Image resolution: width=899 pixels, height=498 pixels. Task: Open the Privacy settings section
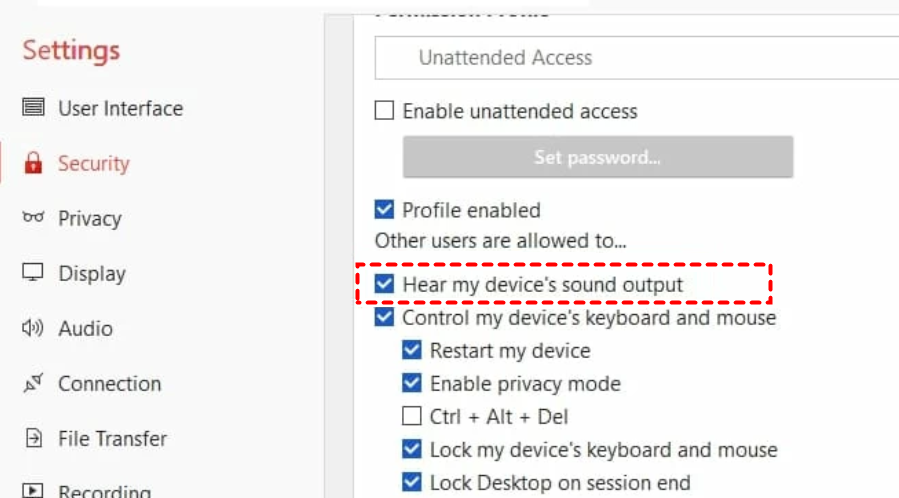[x=89, y=218]
